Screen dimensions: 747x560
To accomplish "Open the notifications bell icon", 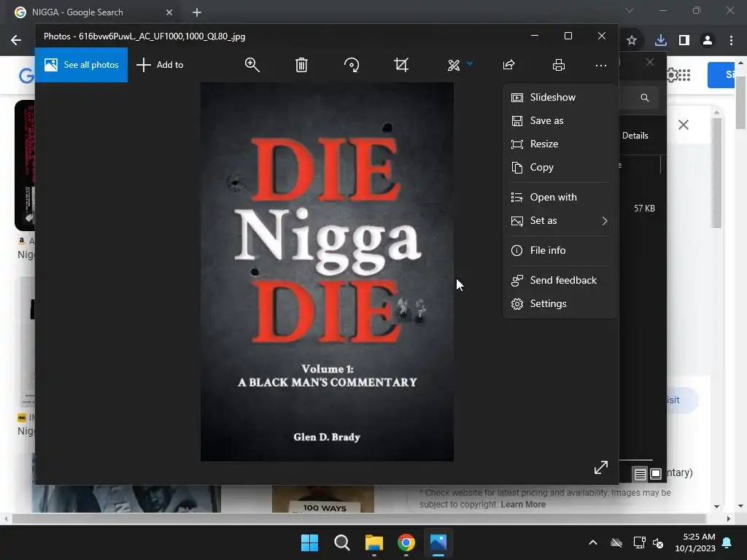I will pos(727,542).
